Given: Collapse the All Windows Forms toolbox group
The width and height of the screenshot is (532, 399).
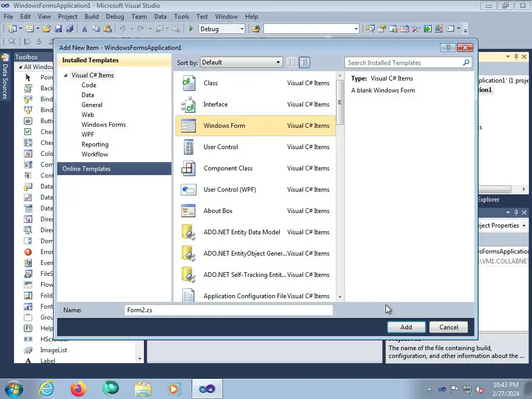Looking at the screenshot, I should click(20, 67).
